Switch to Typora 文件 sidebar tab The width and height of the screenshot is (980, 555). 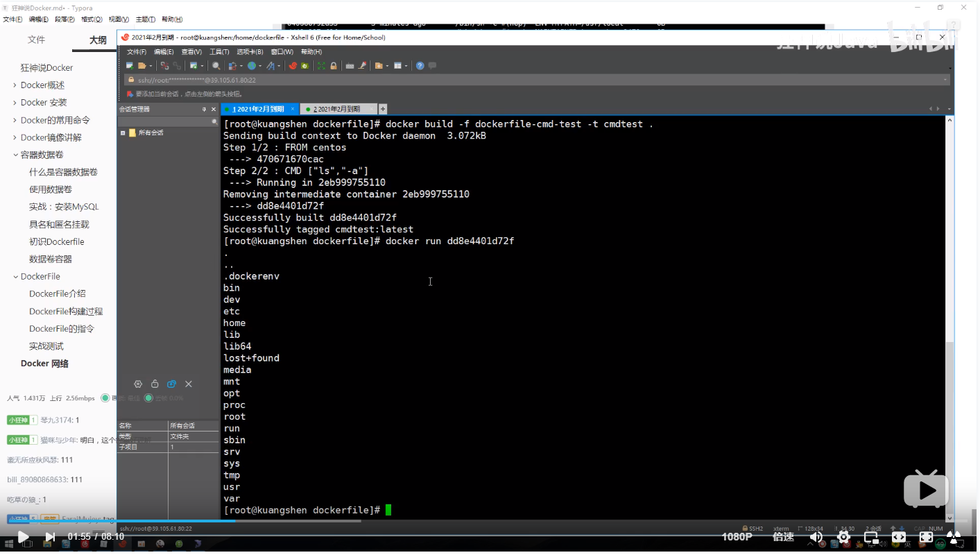coord(36,40)
